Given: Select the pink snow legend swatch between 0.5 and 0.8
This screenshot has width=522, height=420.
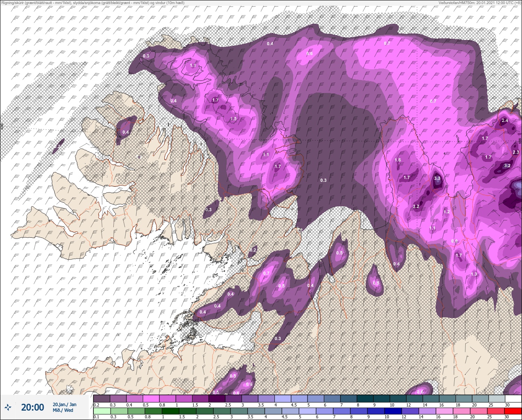Looking at the screenshot, I should 151,398.
